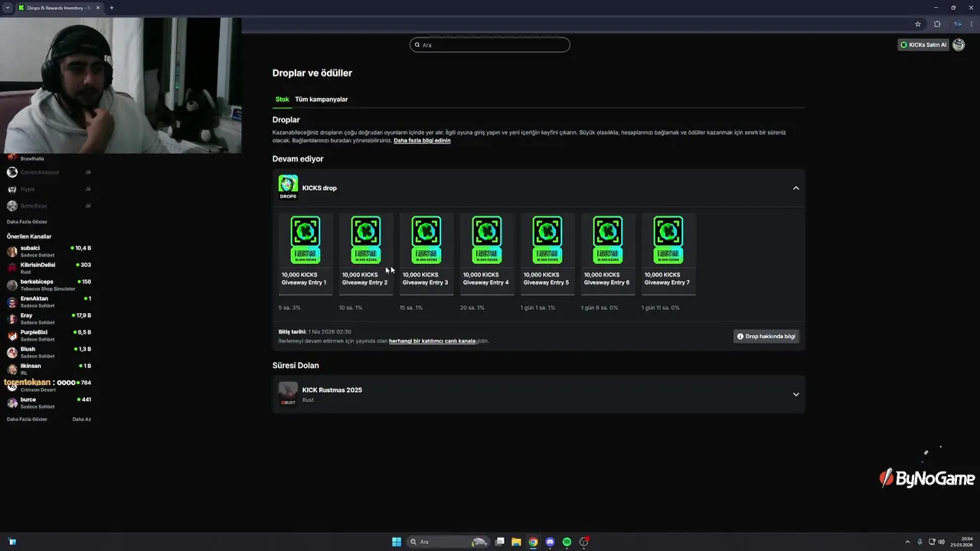The height and width of the screenshot is (551, 980).
Task: Open the Hype offline channel
Action: pyautogui.click(x=49, y=189)
